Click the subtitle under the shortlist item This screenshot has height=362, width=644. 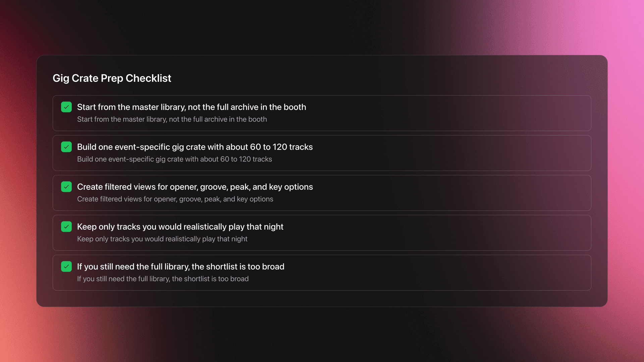(163, 279)
